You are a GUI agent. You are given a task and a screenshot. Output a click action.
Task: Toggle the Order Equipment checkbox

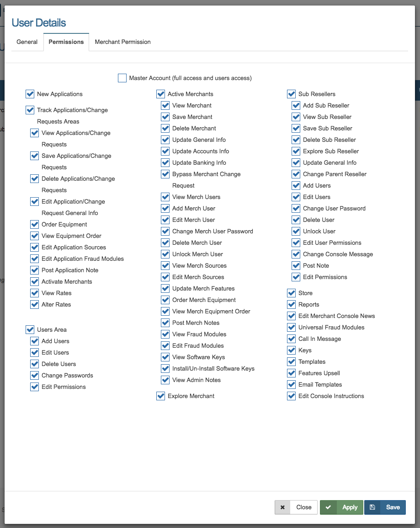click(x=35, y=225)
